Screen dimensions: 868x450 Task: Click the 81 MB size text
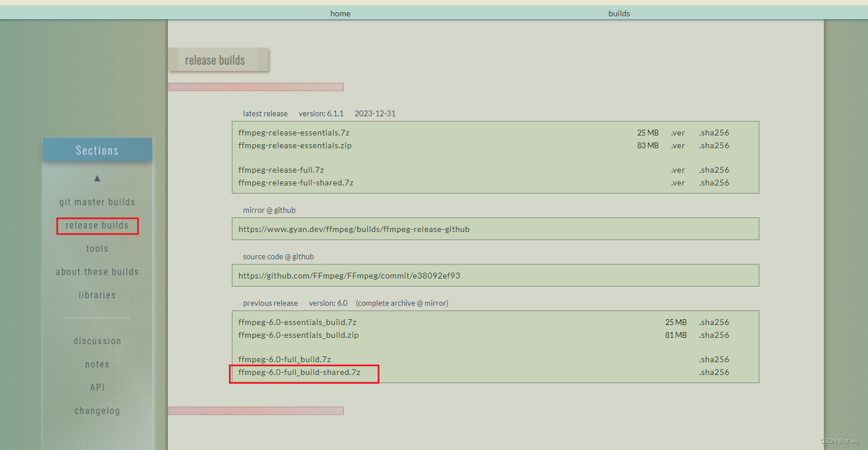(x=676, y=335)
